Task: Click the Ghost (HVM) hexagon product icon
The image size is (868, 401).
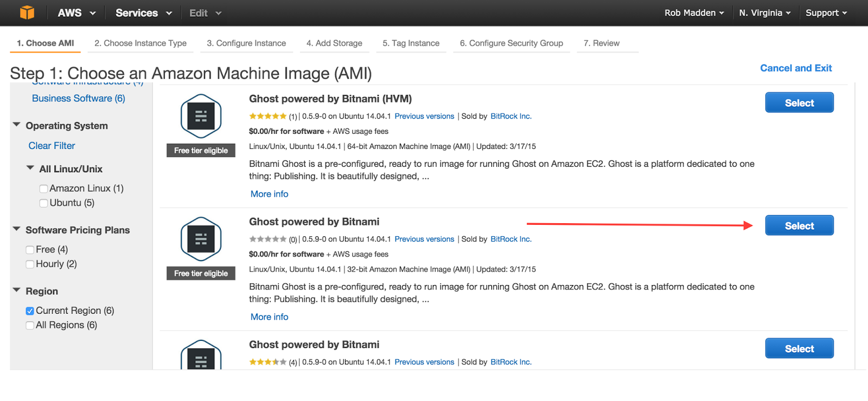Action: point(201,116)
